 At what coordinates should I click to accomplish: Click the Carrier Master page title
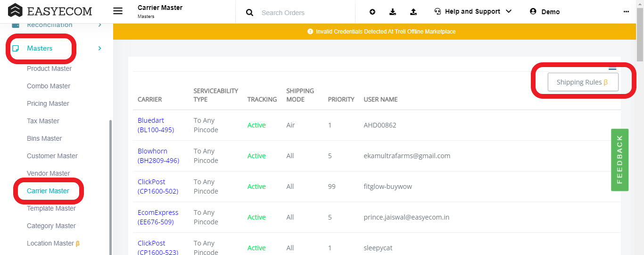160,8
